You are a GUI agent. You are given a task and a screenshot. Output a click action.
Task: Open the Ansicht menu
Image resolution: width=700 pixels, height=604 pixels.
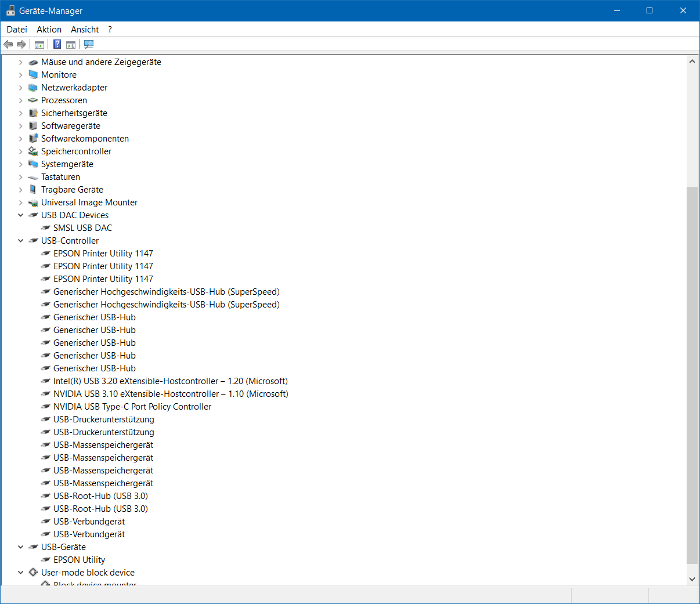(x=85, y=30)
